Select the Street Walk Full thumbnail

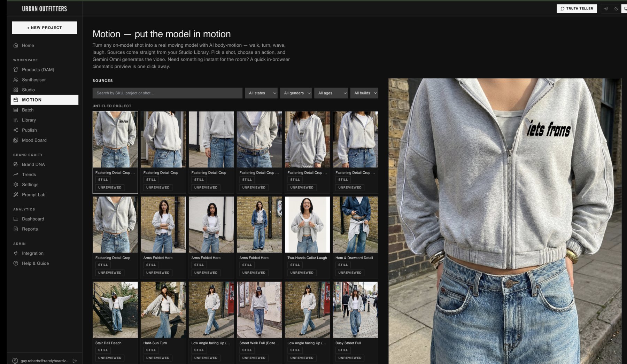click(260, 310)
